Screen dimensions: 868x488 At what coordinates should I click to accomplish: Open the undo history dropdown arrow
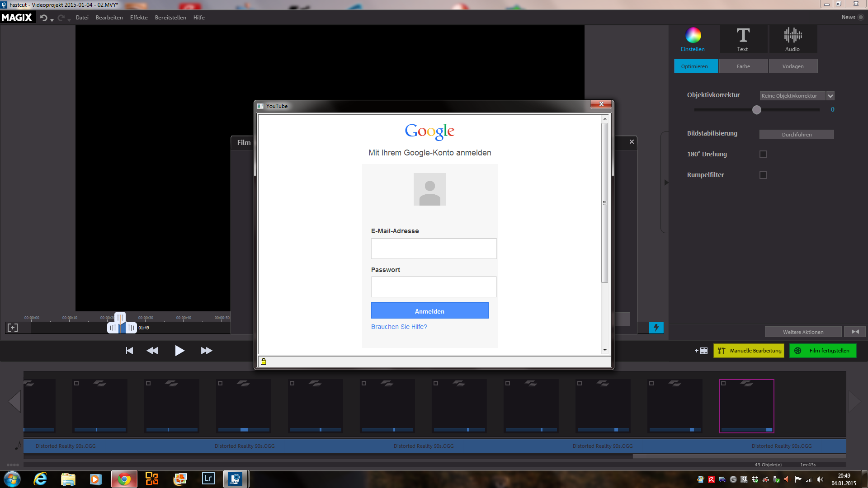tap(52, 20)
